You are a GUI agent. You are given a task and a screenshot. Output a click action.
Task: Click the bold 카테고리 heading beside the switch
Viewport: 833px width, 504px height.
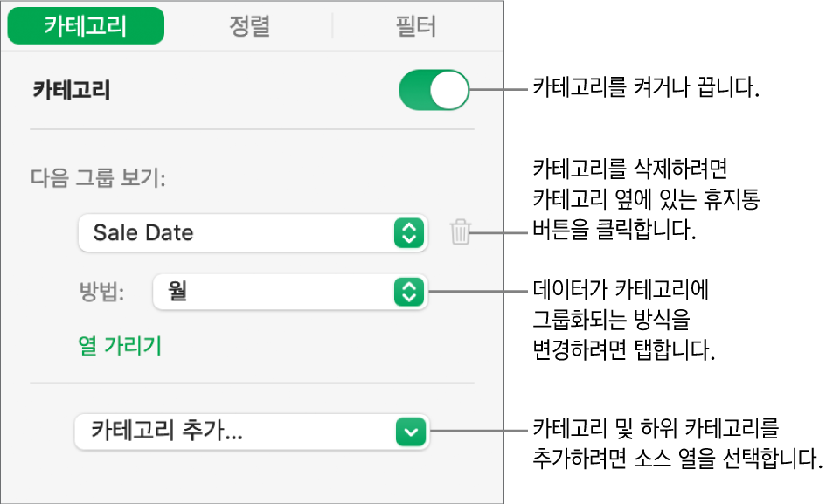(x=71, y=90)
